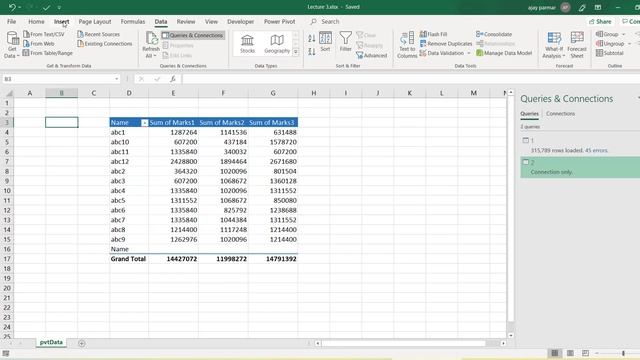The height and width of the screenshot is (360, 640).
Task: Open the Review tab
Action: pyautogui.click(x=186, y=22)
